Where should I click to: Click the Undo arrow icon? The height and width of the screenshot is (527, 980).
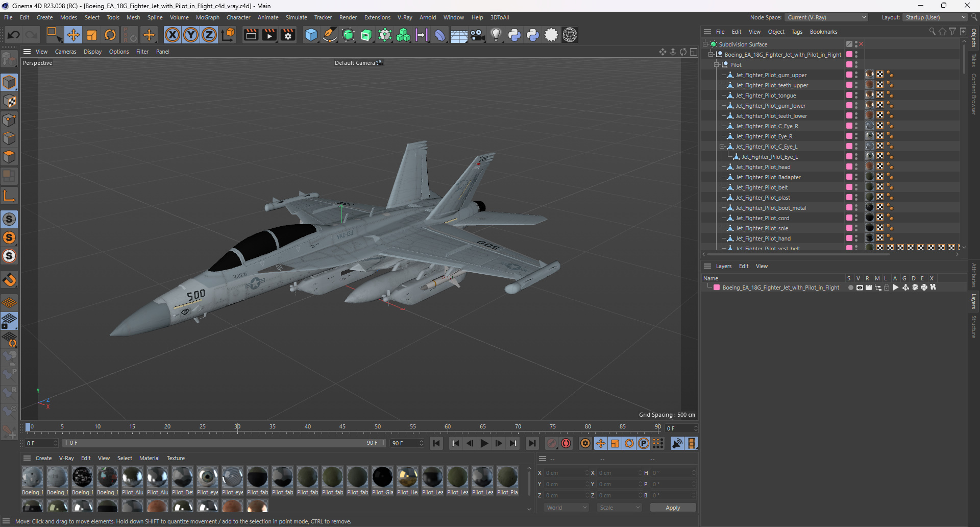[14, 35]
